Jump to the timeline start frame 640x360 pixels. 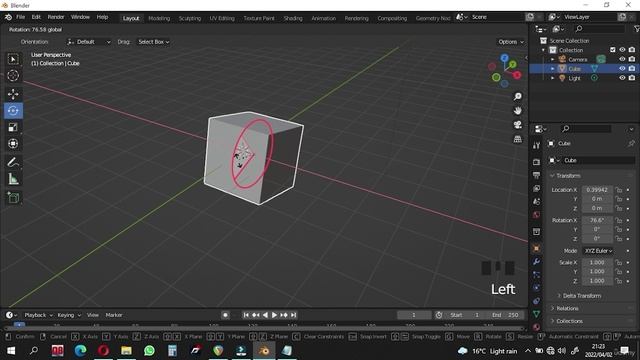(246, 315)
